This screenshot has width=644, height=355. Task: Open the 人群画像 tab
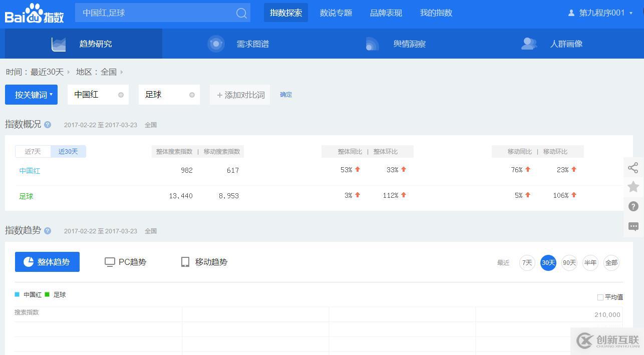566,44
